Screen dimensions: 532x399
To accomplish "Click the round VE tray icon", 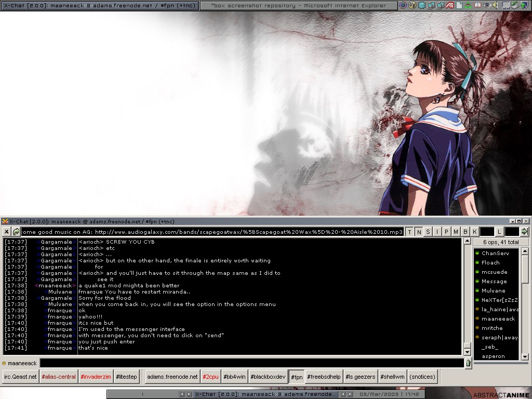I will coord(412,5).
